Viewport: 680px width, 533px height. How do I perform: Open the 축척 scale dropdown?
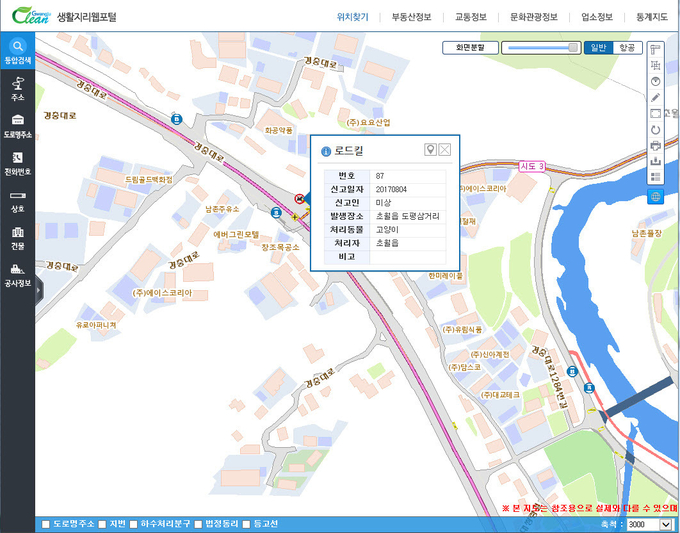tap(649, 525)
